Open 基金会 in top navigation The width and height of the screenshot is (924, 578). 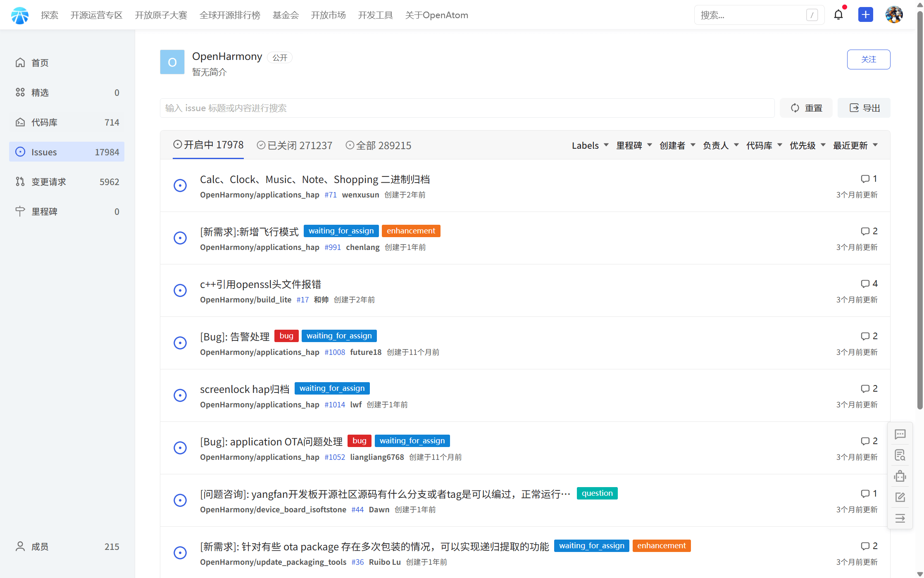[x=286, y=15]
